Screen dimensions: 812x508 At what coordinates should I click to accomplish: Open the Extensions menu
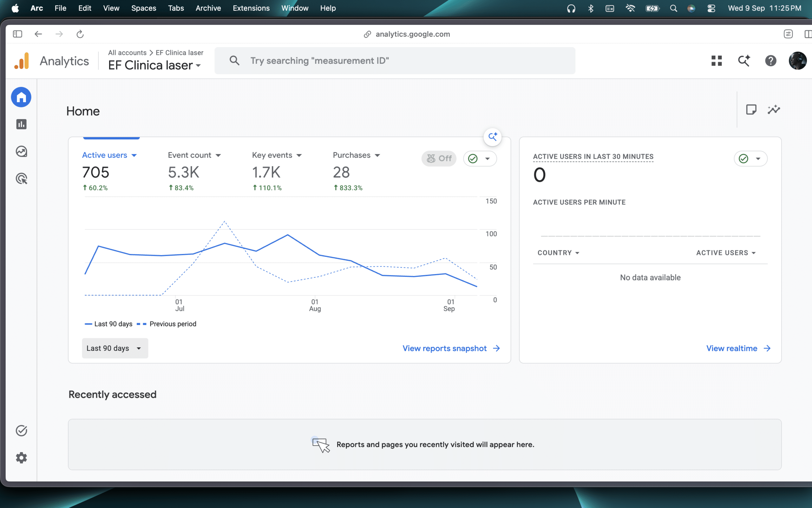(251, 8)
